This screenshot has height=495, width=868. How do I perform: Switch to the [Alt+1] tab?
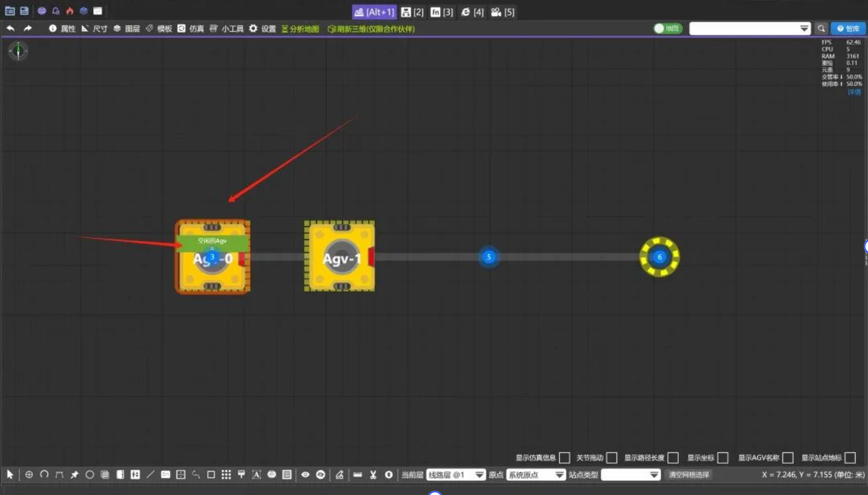point(374,12)
